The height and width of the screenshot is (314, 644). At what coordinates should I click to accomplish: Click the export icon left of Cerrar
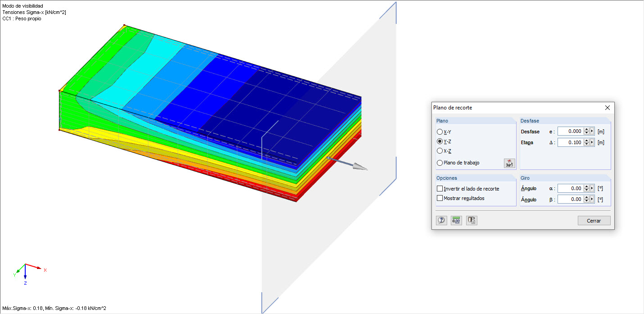472,220
